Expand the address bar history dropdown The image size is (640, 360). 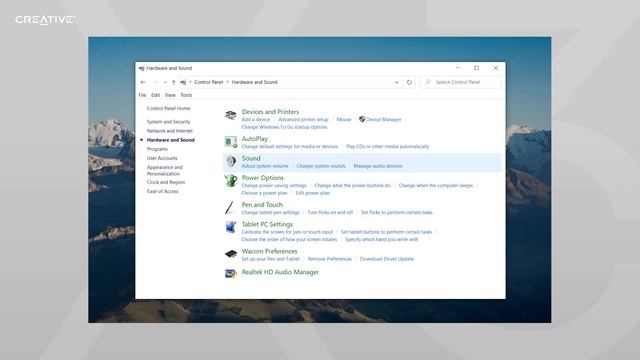(x=396, y=82)
